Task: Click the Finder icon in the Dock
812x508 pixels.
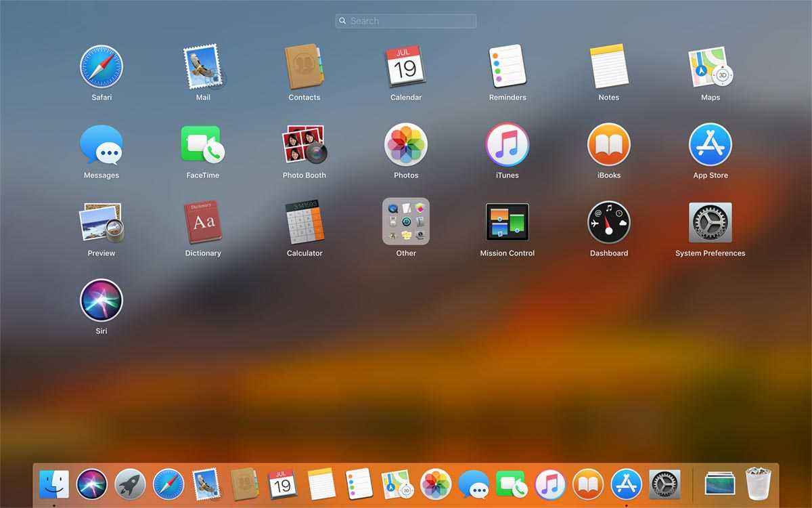Action: [54, 484]
